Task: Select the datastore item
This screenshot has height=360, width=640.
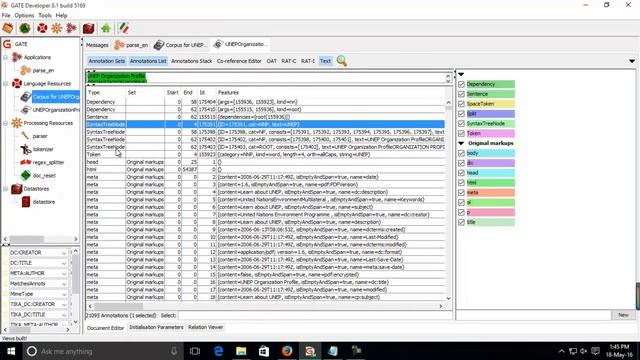Action: (x=43, y=202)
